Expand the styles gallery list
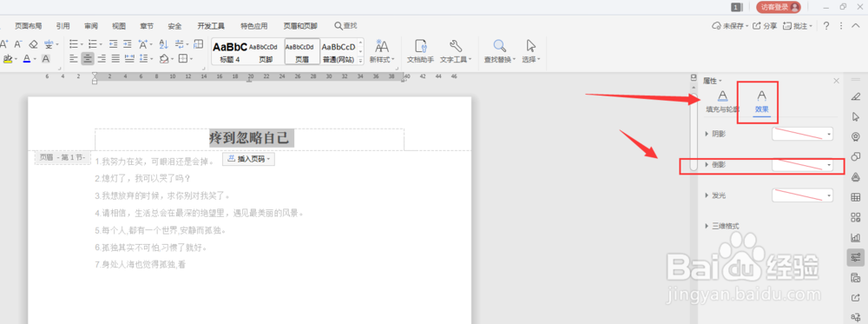Screen dimensions: 868x324 pyautogui.click(x=361, y=60)
